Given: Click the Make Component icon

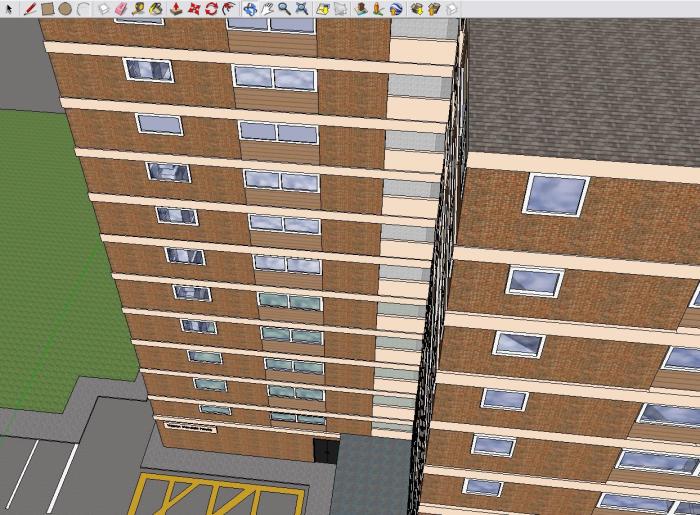Looking at the screenshot, I should pyautogui.click(x=103, y=8).
